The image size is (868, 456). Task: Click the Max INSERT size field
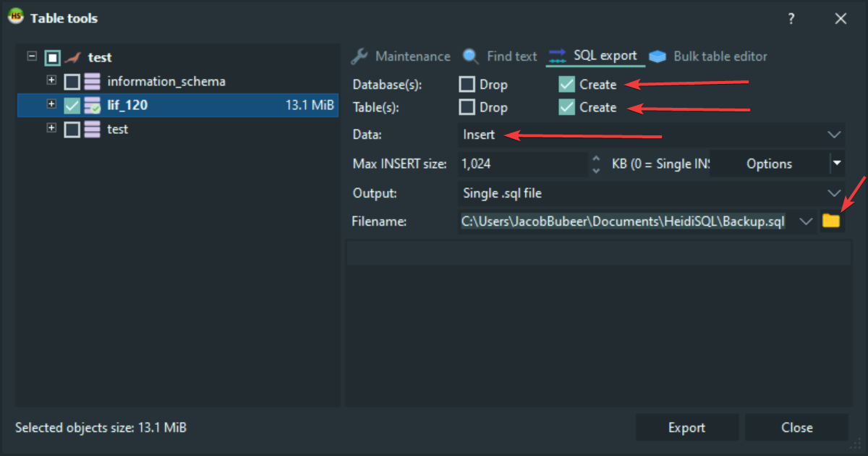click(x=521, y=164)
